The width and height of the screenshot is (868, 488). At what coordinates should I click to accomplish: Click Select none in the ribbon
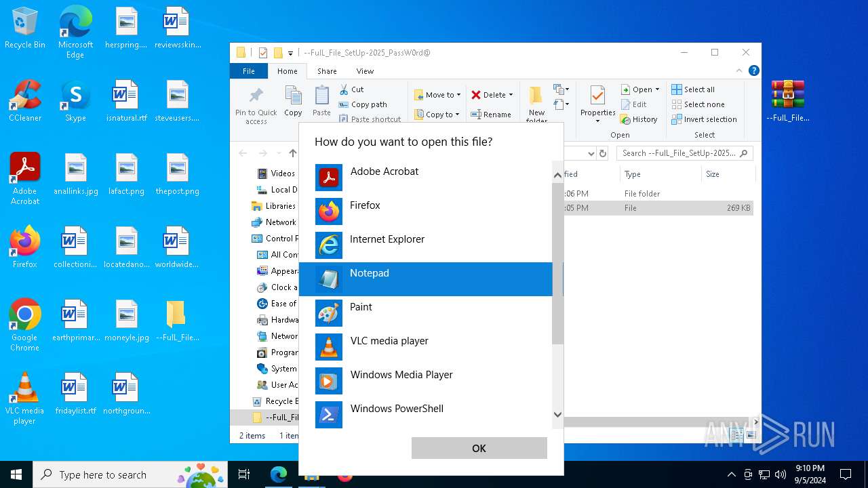pyautogui.click(x=698, y=104)
